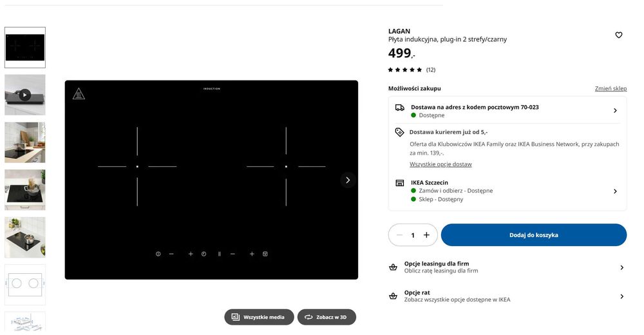Click 'Możliwości zakupu' heading
Image resolution: width=644 pixels, height=335 pixels.
pos(414,88)
